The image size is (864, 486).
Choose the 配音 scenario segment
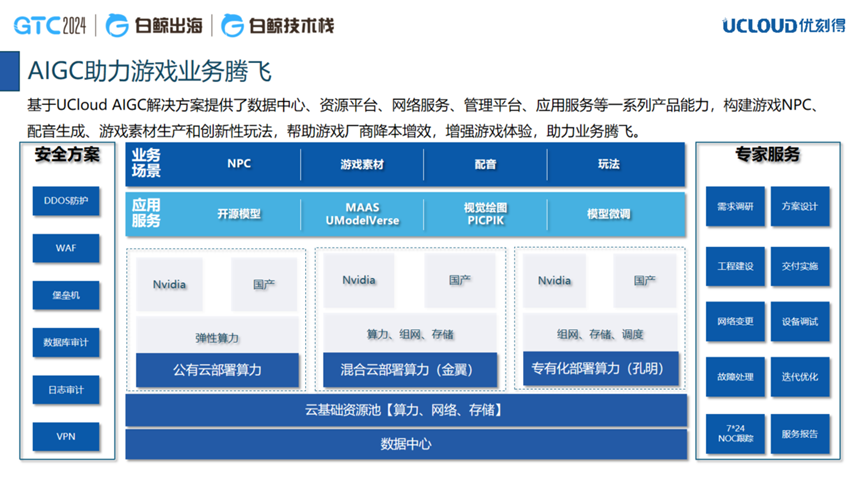[485, 164]
